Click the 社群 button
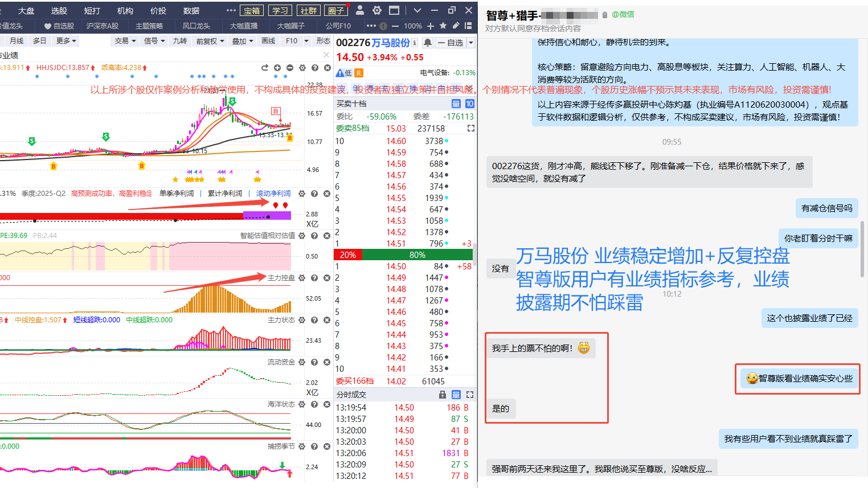This screenshot has height=488, width=868. click(309, 10)
